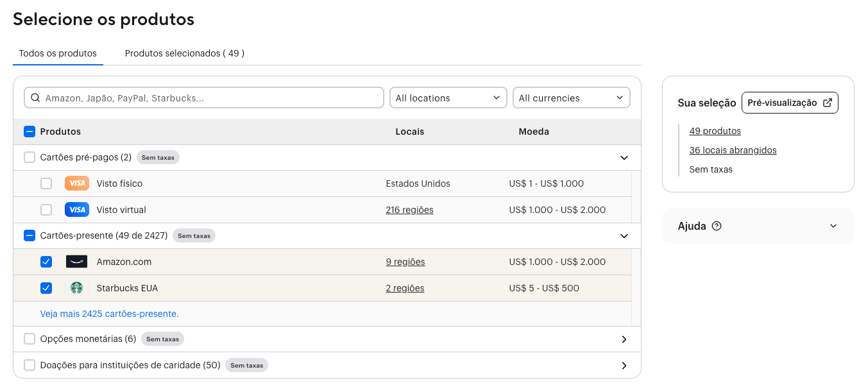Click the orange Visa logo for Visto físico
Image resolution: width=868 pixels, height=392 pixels.
[x=76, y=183]
